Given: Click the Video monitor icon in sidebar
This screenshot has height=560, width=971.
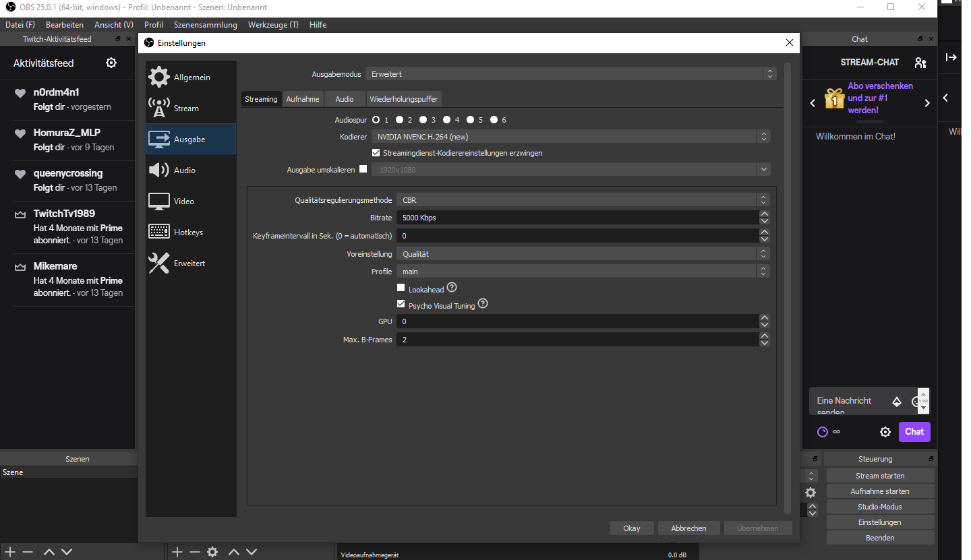Looking at the screenshot, I should coord(159,201).
